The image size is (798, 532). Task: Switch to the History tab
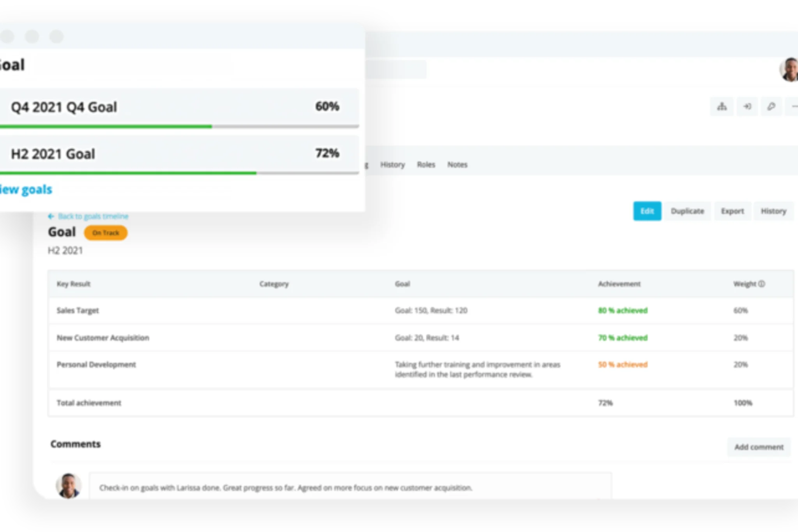392,164
